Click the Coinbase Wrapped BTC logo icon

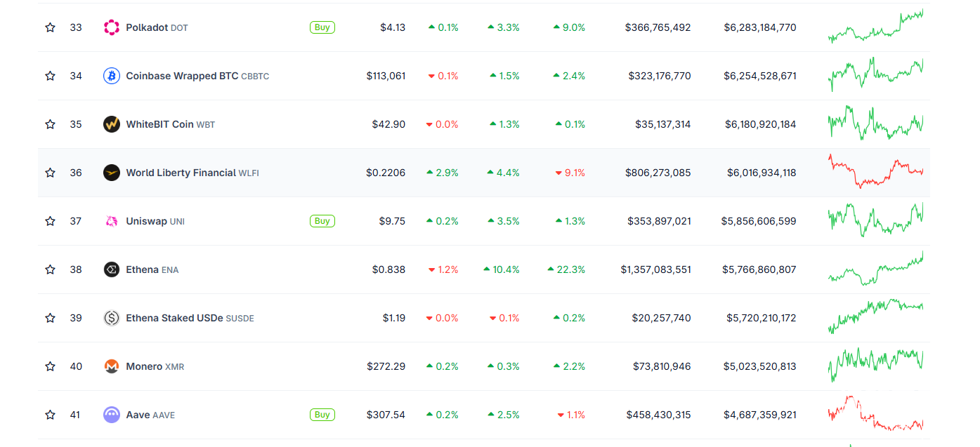click(x=112, y=76)
